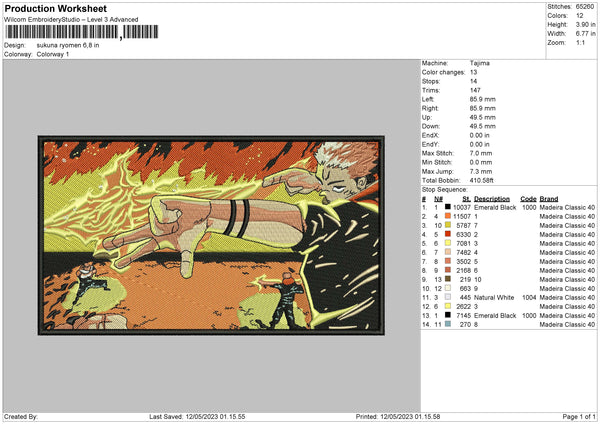600x424 pixels.
Task: Select the Right extent label
Action: [430, 108]
